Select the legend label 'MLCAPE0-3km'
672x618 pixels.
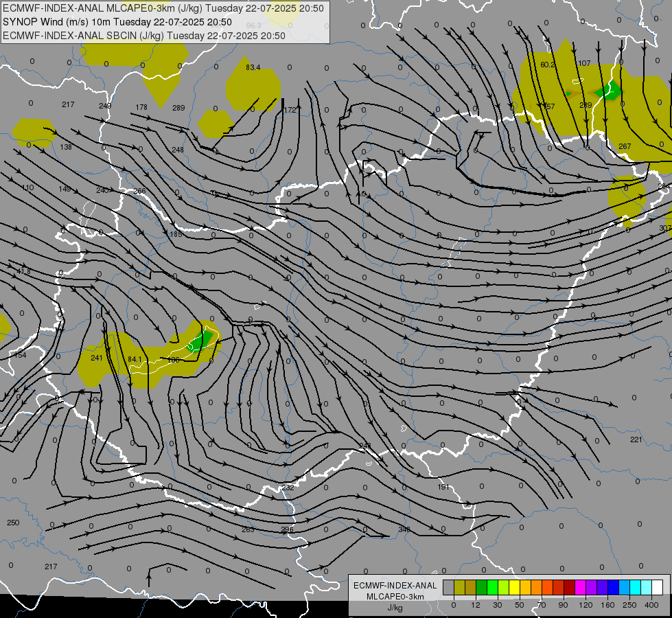tap(395, 597)
